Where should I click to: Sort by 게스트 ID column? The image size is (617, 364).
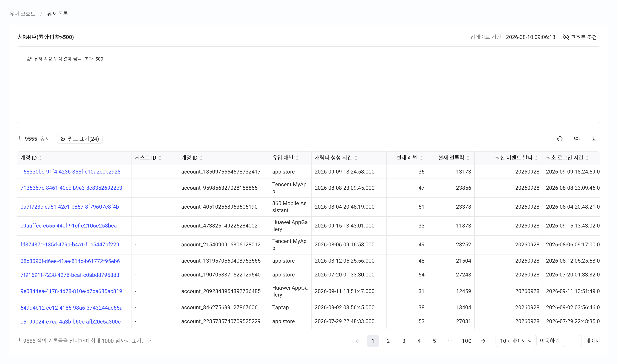pos(160,158)
